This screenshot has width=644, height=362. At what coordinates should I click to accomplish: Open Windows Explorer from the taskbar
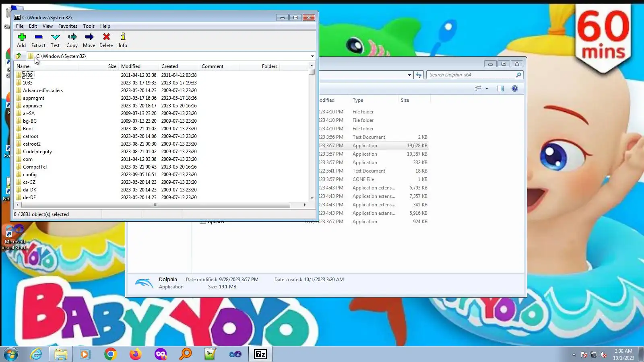point(61,354)
